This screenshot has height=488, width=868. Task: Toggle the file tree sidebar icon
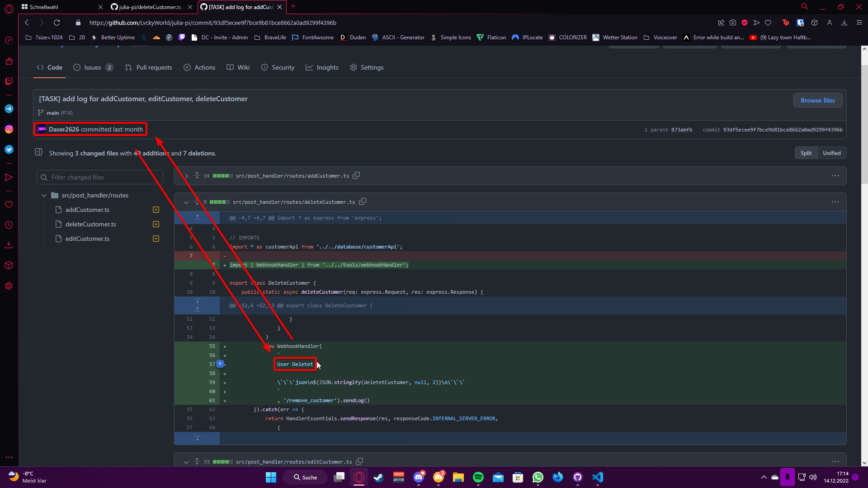point(38,152)
